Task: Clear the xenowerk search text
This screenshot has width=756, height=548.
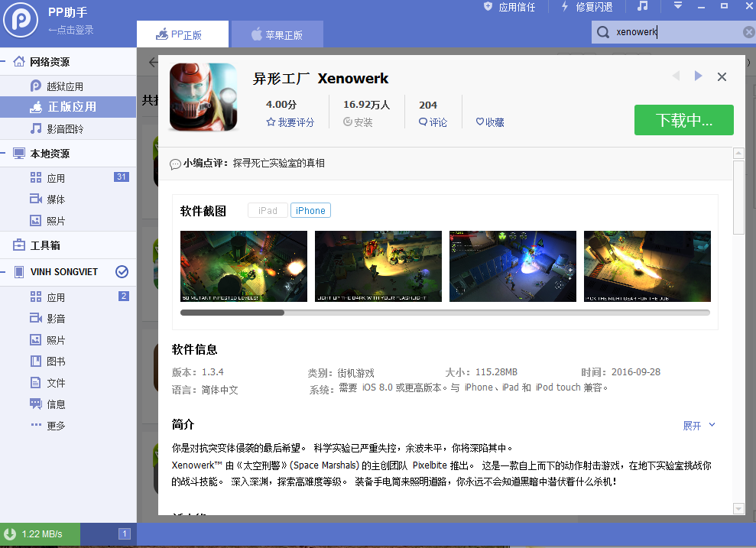Action: [748, 32]
